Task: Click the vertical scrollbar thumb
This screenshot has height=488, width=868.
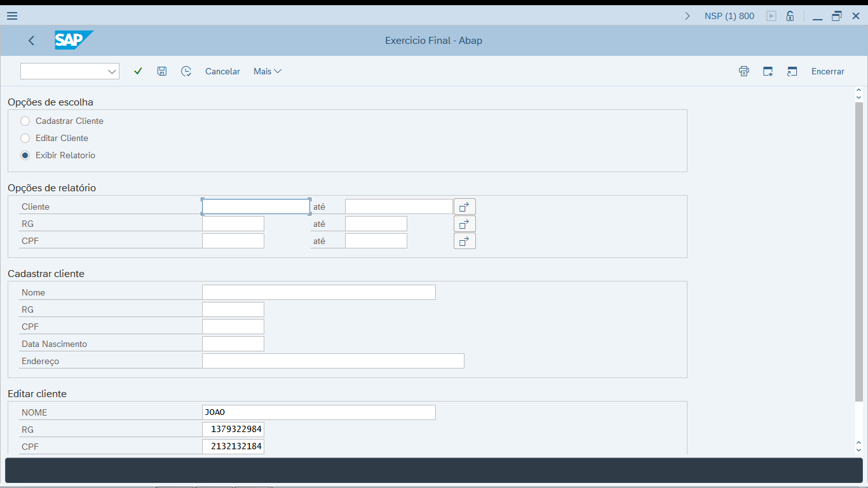Action: point(859,252)
